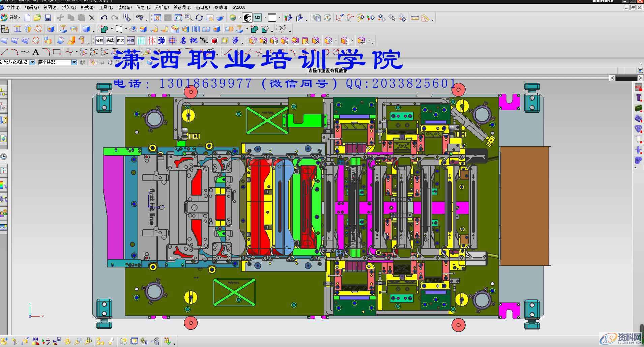Screen dimensions: 644x347
Task: Click the Zoom magnifying glass icon
Action: point(189,18)
